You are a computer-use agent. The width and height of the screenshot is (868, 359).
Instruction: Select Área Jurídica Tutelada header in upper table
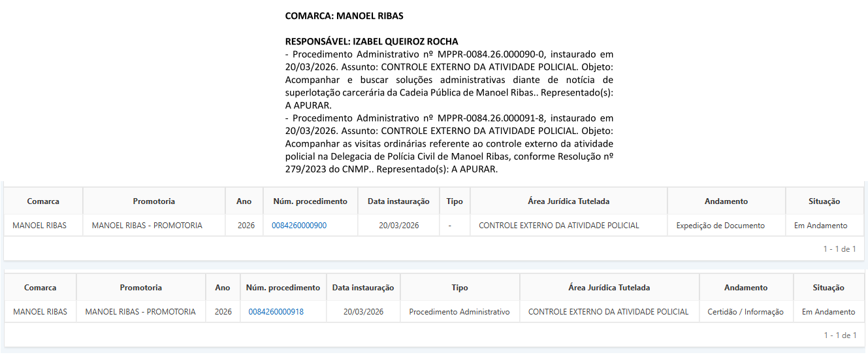(568, 201)
